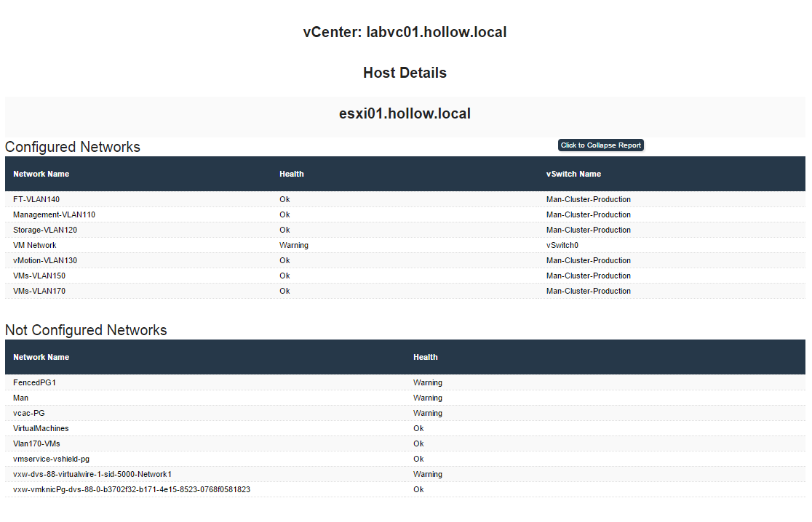
Task: Click the Not Configured Networks section heading
Action: pos(86,330)
